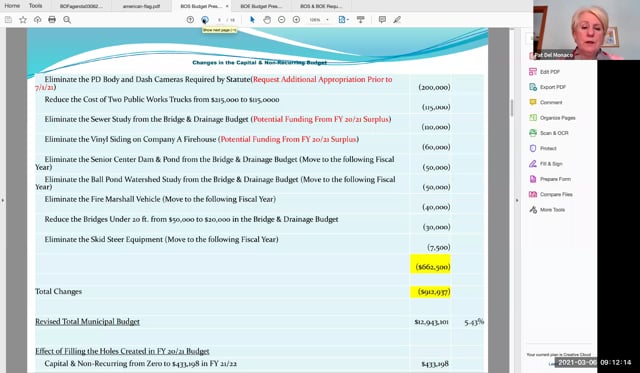The height and width of the screenshot is (373, 640).
Task: Switch to the american-flag.pdf tab
Action: [x=141, y=6]
